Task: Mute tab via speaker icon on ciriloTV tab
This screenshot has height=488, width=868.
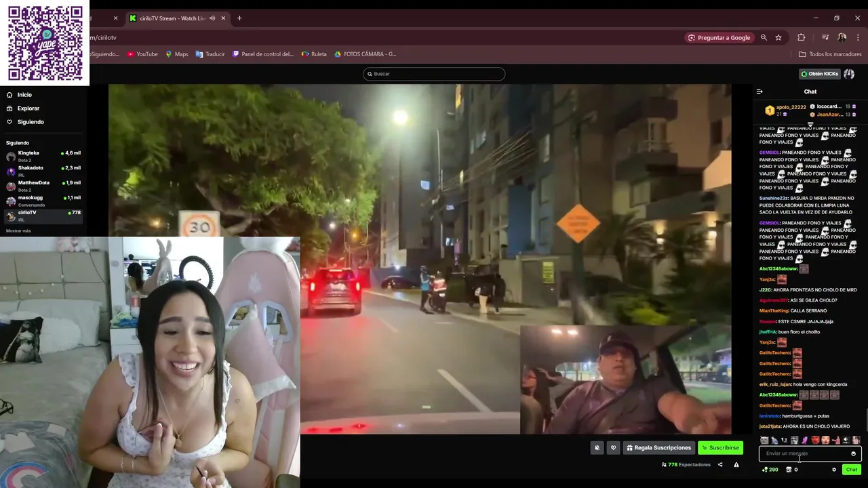Action: coord(212,18)
